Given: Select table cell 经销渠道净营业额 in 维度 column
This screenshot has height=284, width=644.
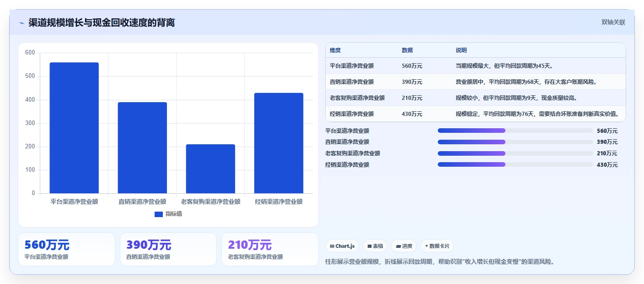Looking at the screenshot, I should 352,114.
